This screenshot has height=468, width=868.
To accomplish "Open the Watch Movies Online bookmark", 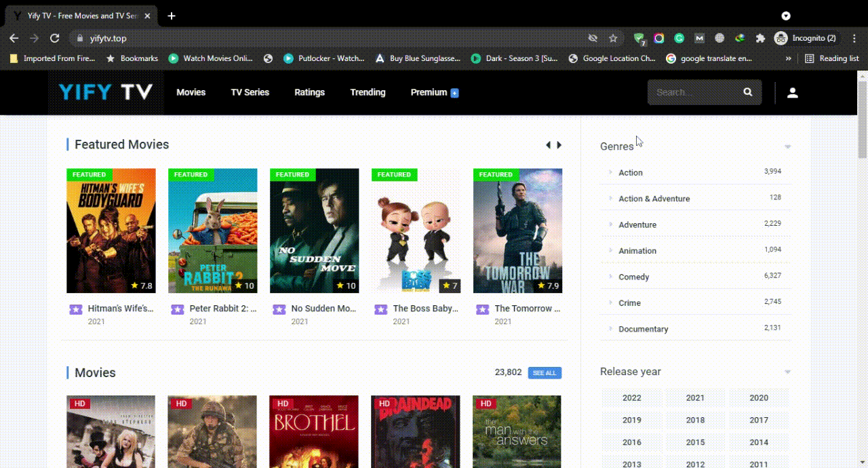I will [x=211, y=58].
